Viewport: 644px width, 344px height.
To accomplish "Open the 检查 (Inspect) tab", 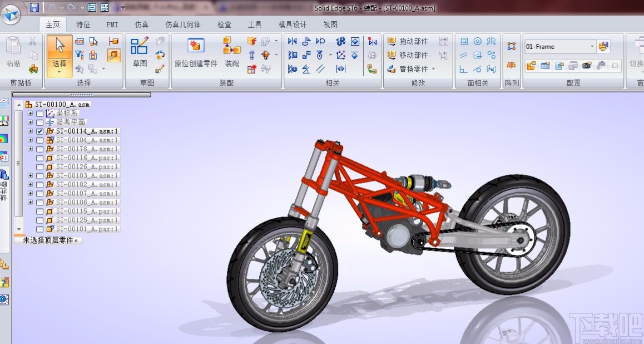I will pyautogui.click(x=224, y=24).
